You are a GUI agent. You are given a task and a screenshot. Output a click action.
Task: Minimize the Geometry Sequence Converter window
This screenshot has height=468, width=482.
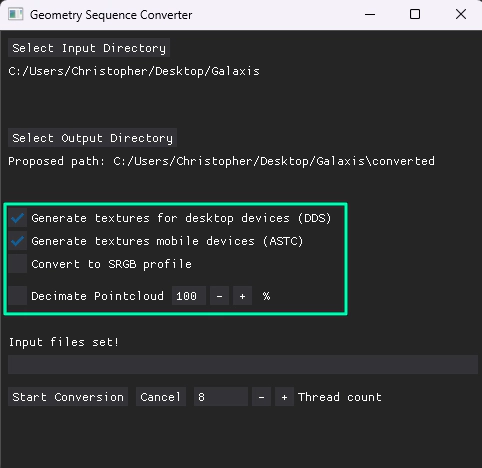tap(370, 14)
